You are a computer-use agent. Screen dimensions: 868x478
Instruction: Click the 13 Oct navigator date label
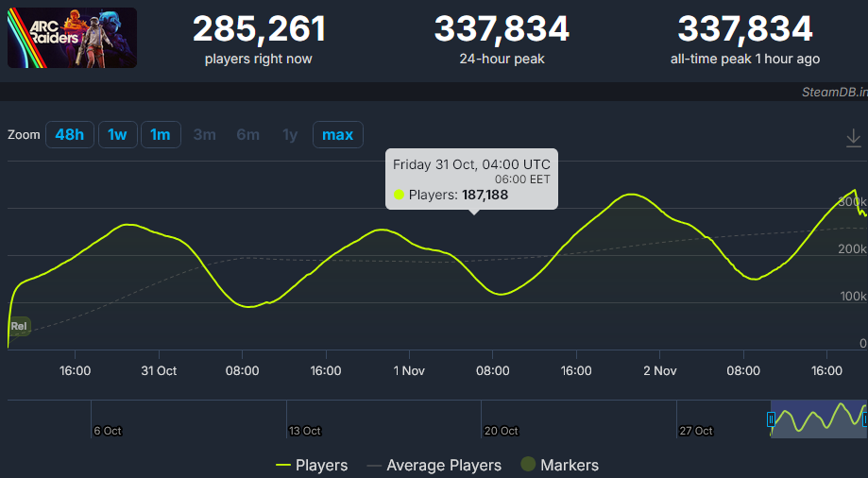pyautogui.click(x=304, y=431)
